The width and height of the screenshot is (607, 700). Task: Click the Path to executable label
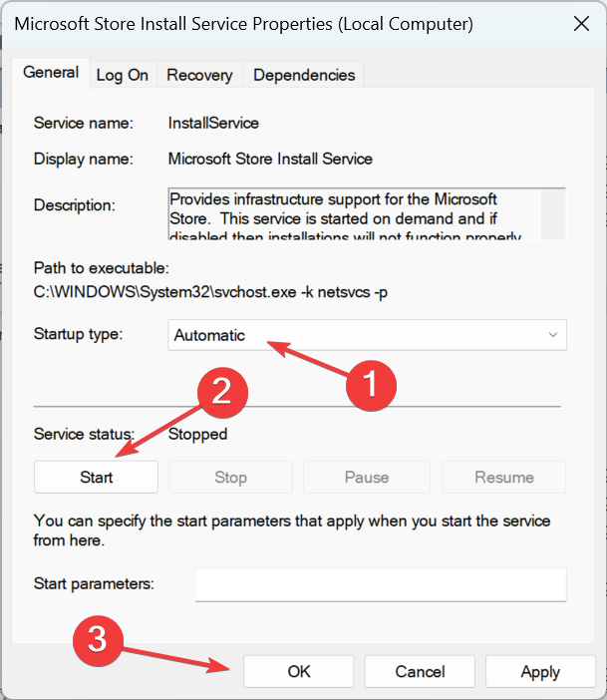click(x=102, y=268)
